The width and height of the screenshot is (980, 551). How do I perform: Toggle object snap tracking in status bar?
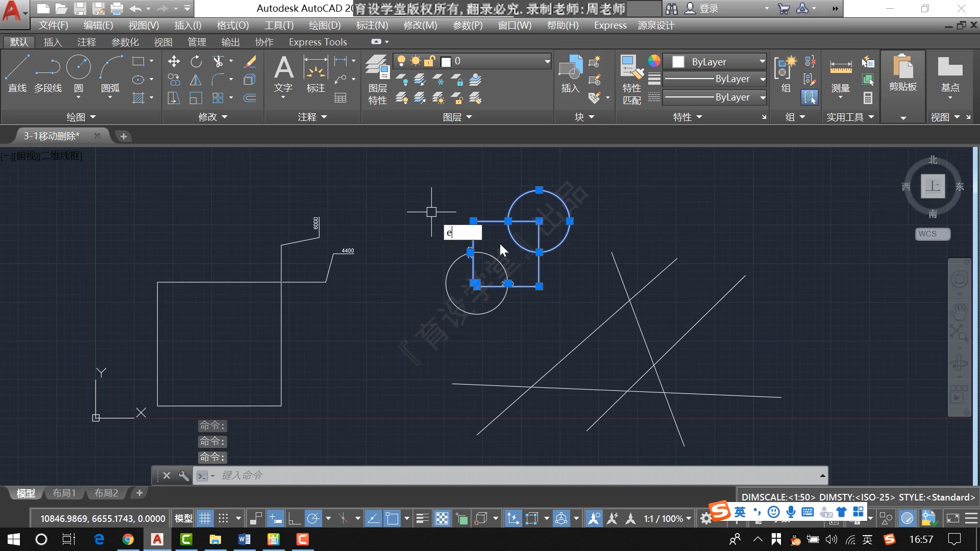pos(373,519)
